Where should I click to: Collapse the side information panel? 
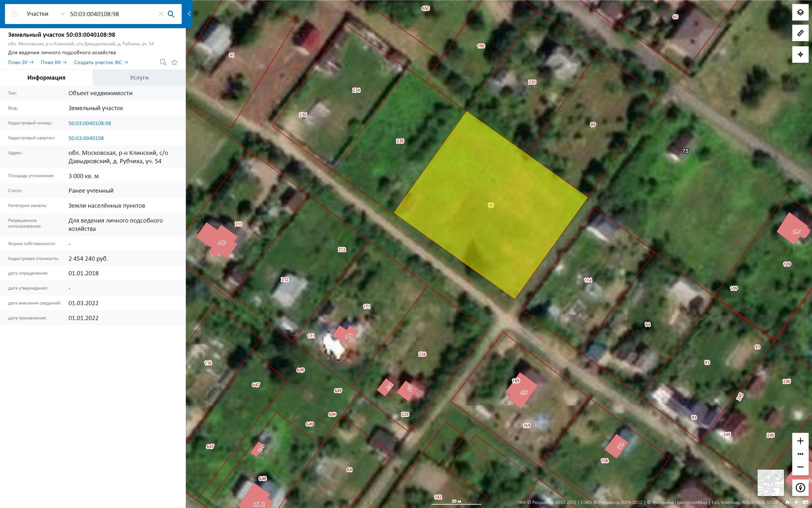tap(189, 14)
